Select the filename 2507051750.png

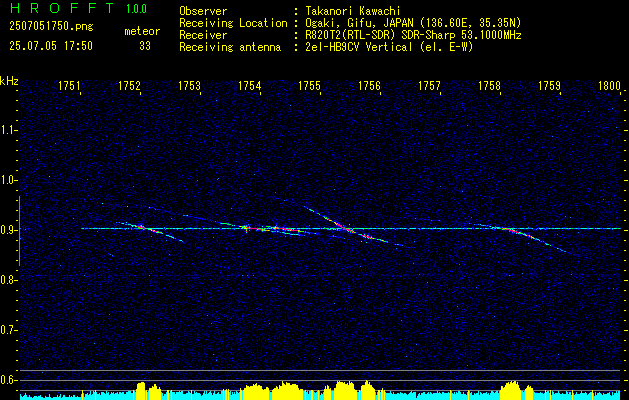[51, 27]
